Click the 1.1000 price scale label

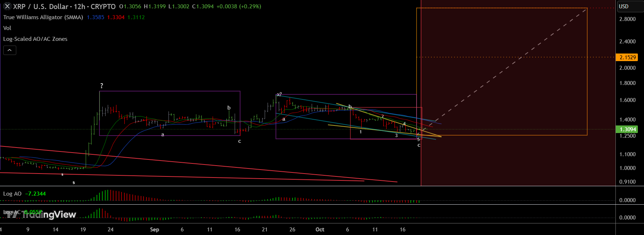coord(627,154)
